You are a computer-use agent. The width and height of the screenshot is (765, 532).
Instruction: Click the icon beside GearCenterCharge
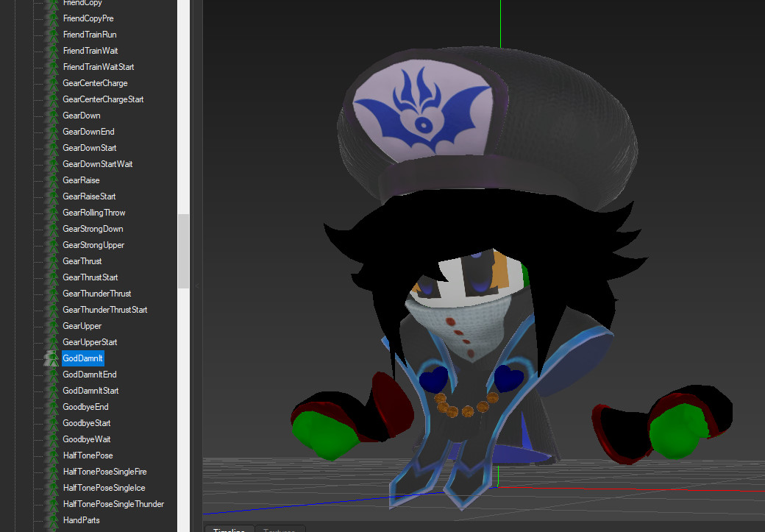pyautogui.click(x=51, y=83)
